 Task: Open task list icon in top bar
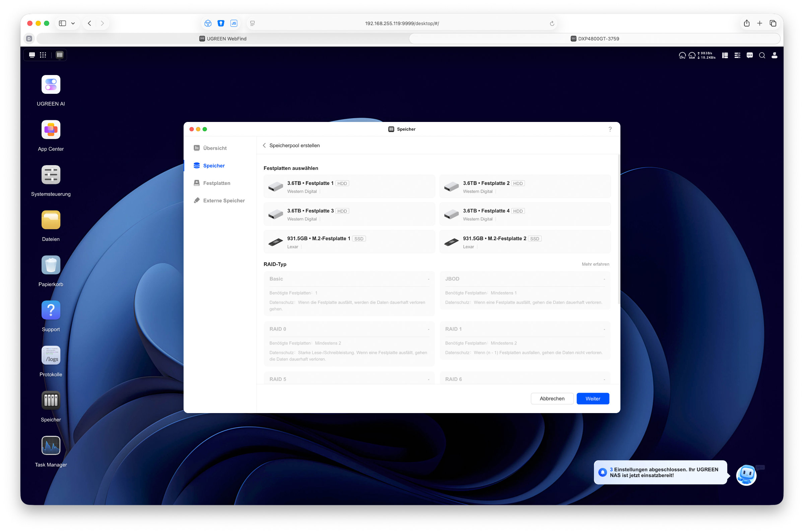click(737, 55)
